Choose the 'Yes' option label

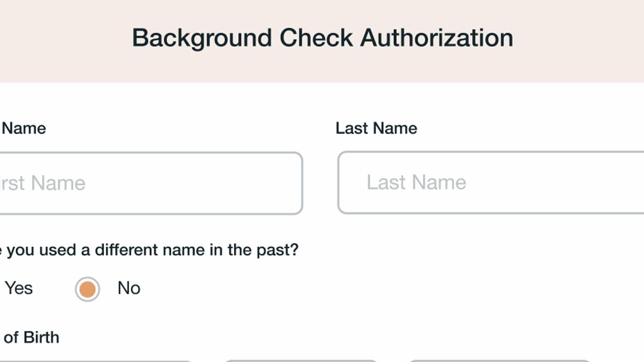point(19,288)
